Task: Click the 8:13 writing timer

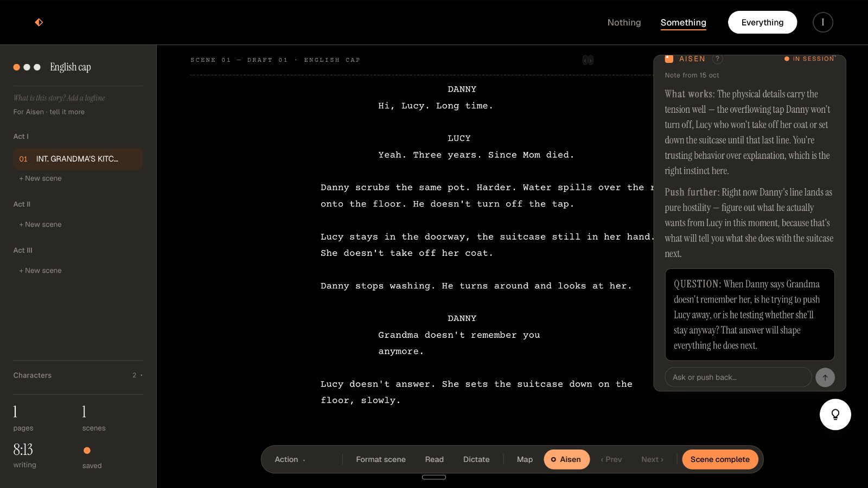Action: coord(23,450)
